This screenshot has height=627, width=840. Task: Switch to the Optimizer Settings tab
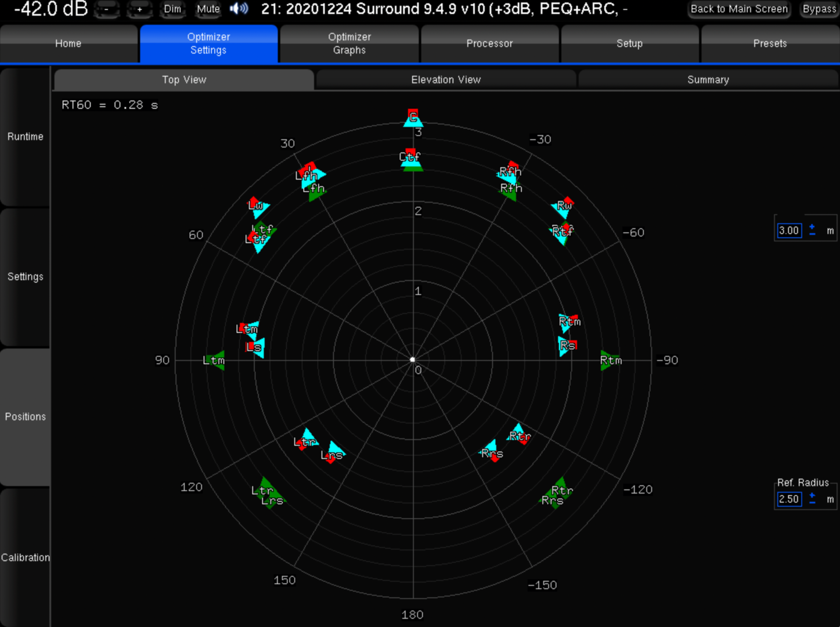[x=208, y=44]
